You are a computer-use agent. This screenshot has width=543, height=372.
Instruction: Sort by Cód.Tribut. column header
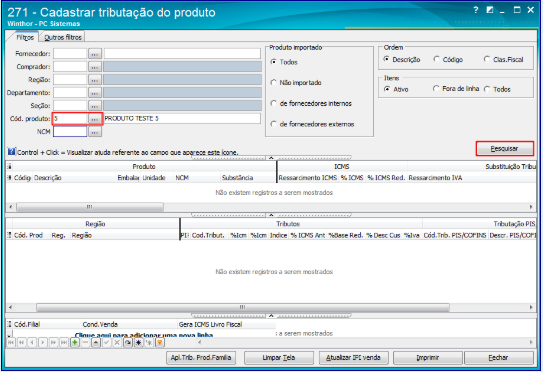pyautogui.click(x=209, y=235)
